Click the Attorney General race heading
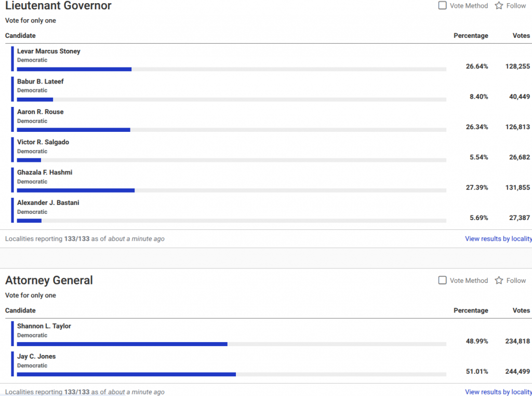 (49, 280)
